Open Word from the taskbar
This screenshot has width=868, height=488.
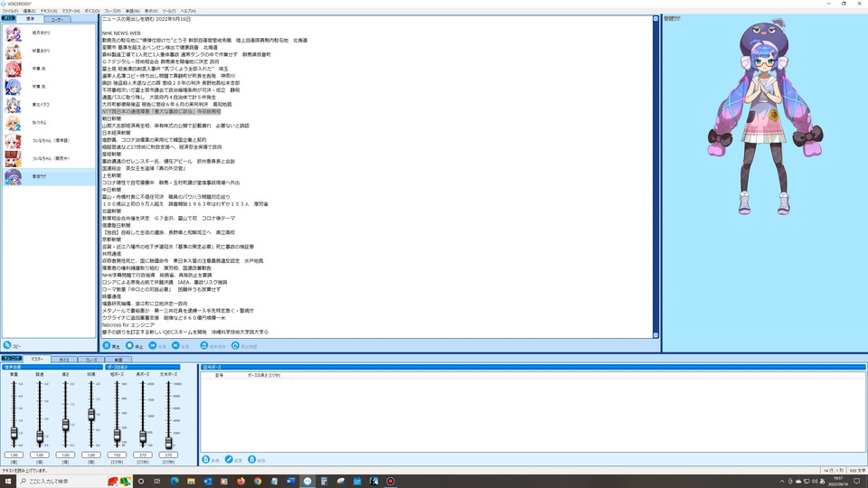coord(290,482)
